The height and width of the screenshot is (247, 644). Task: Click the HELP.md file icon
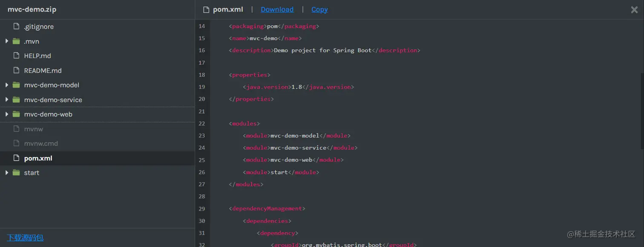click(x=17, y=56)
